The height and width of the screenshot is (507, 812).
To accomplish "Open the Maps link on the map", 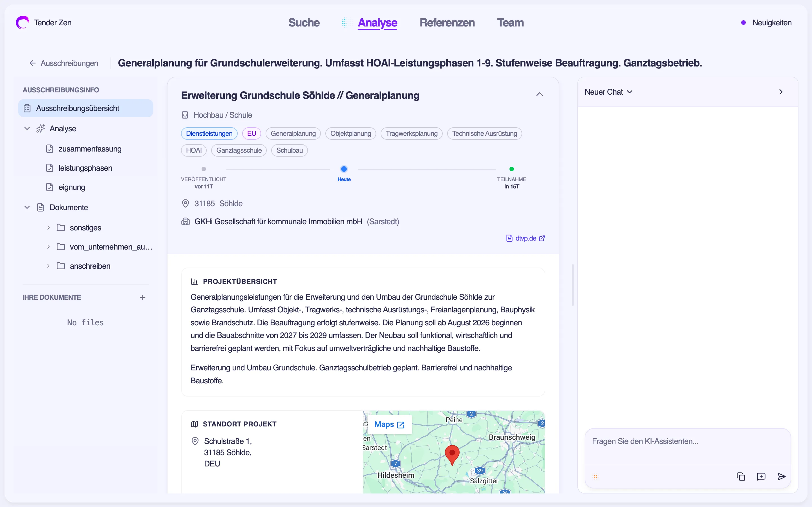I will [x=389, y=424].
